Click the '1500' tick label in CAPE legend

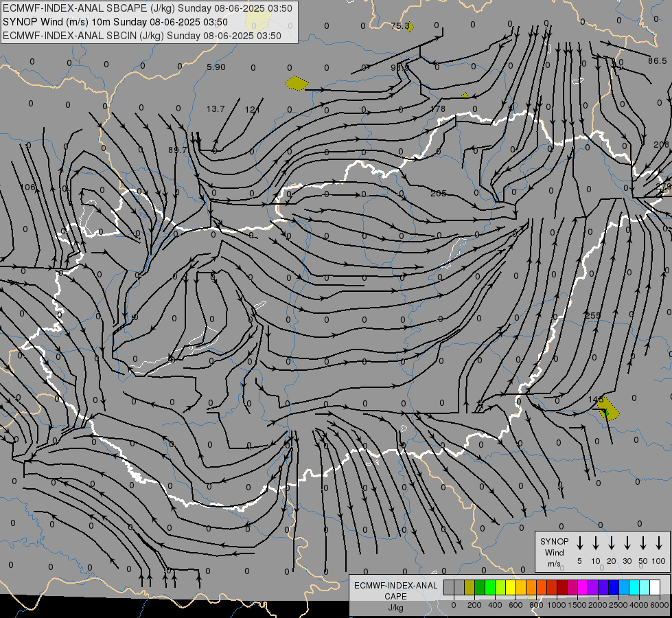point(577,605)
